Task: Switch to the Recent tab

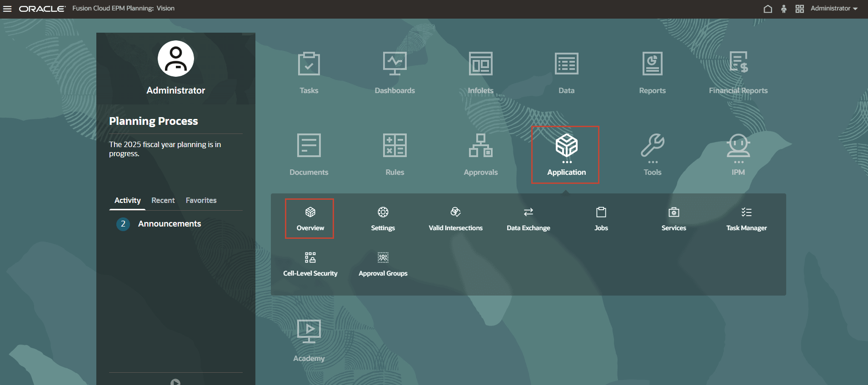Action: (x=163, y=201)
